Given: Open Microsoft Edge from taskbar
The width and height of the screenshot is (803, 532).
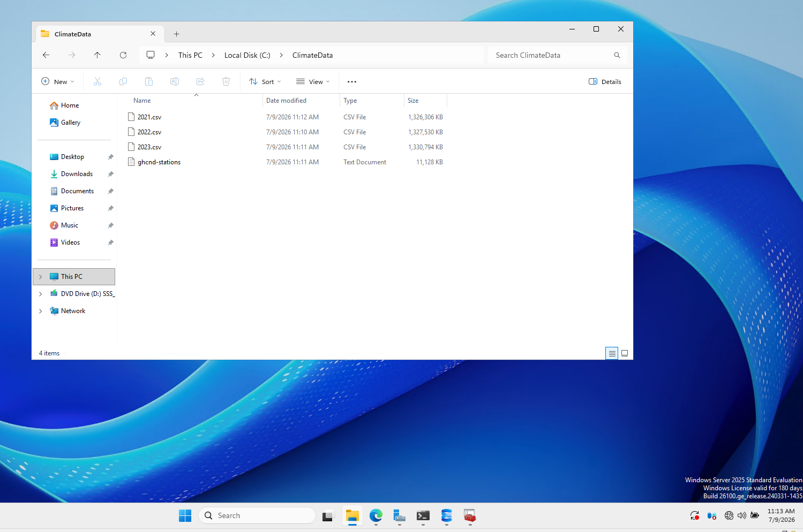Looking at the screenshot, I should click(x=376, y=515).
